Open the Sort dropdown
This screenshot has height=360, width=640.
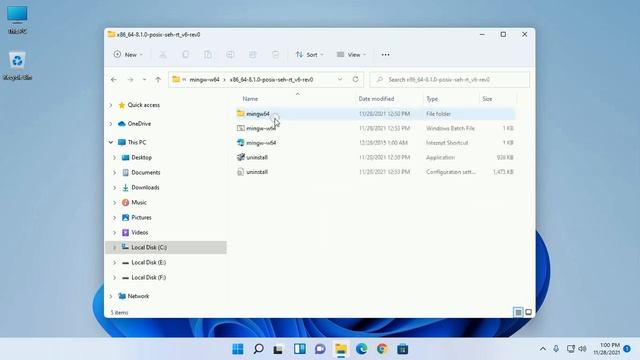click(310, 55)
